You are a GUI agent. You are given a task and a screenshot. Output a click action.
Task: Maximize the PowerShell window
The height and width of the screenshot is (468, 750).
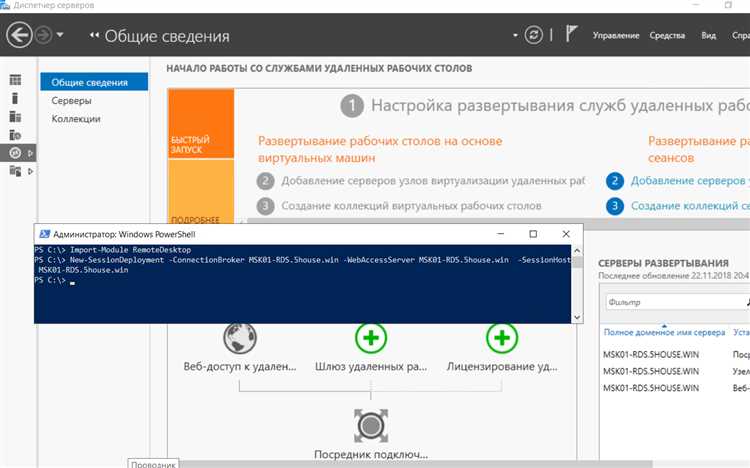coord(533,234)
